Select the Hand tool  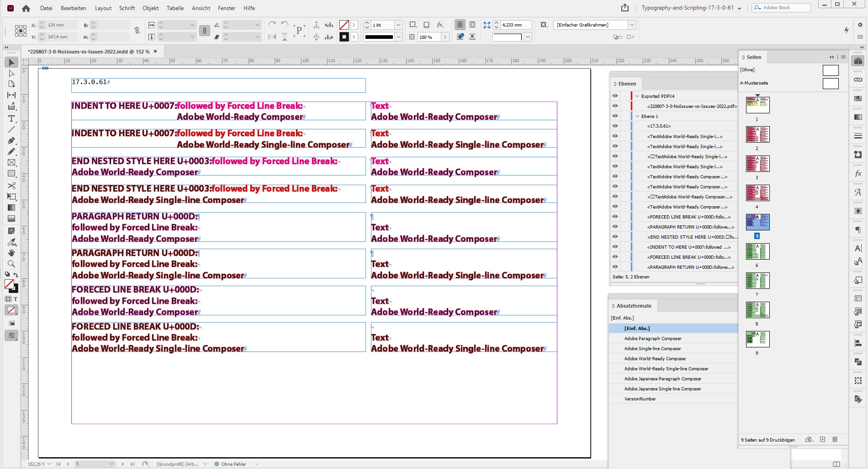pyautogui.click(x=11, y=253)
